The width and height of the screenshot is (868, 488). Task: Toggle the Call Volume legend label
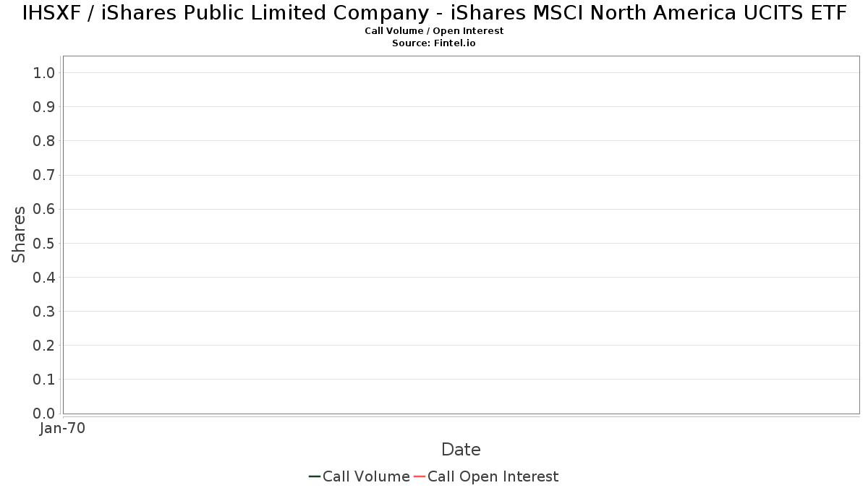[x=366, y=476]
